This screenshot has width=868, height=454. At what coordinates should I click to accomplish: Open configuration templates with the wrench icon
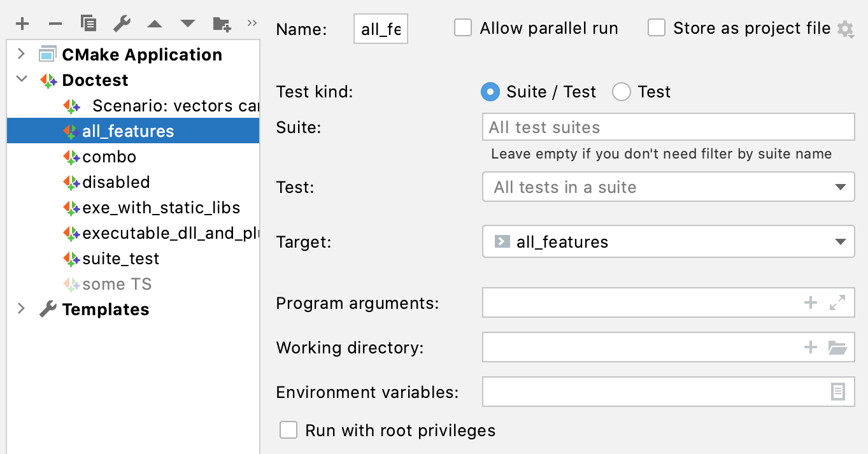point(122,23)
